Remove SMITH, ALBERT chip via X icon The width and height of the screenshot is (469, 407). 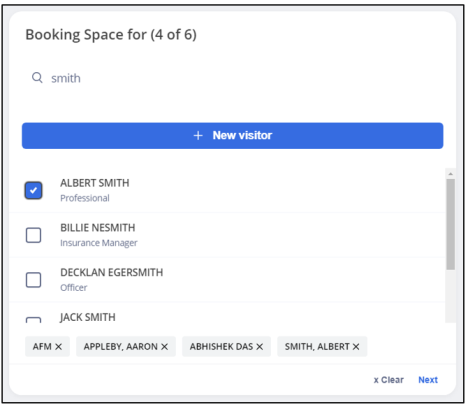pos(356,347)
